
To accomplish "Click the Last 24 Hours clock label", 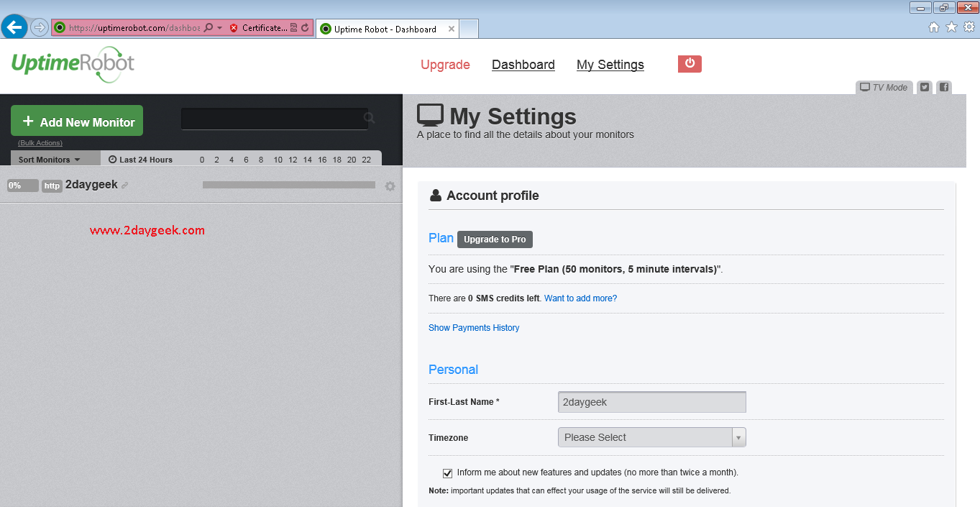I will point(141,160).
